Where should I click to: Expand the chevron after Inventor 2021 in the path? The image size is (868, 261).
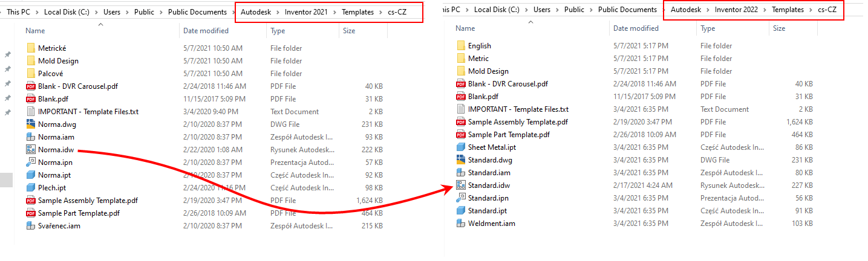(333, 11)
